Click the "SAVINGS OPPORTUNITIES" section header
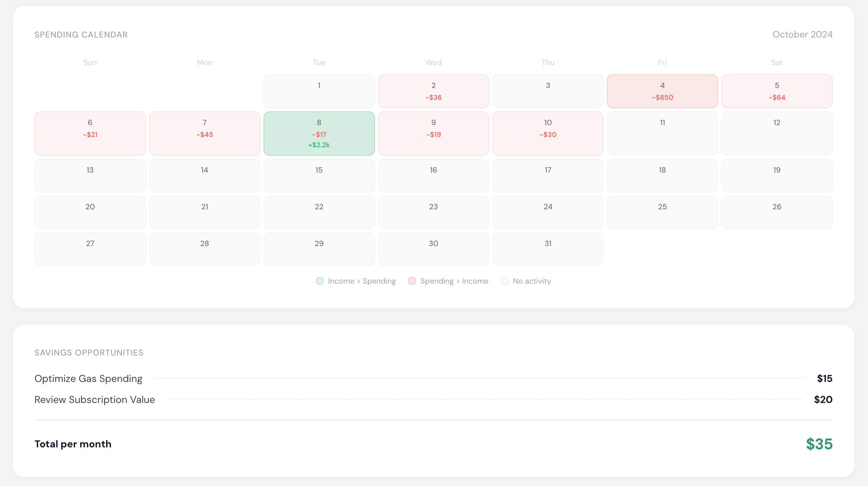Viewport: 868px width, 486px height. (89, 352)
